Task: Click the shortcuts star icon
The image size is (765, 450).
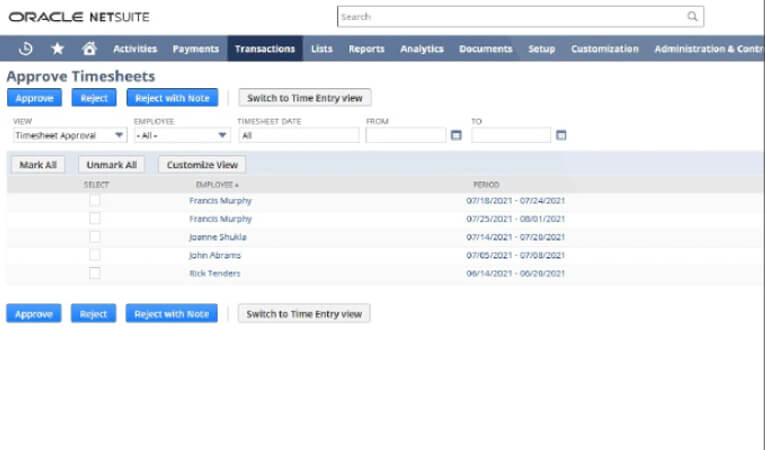Action: (x=57, y=48)
